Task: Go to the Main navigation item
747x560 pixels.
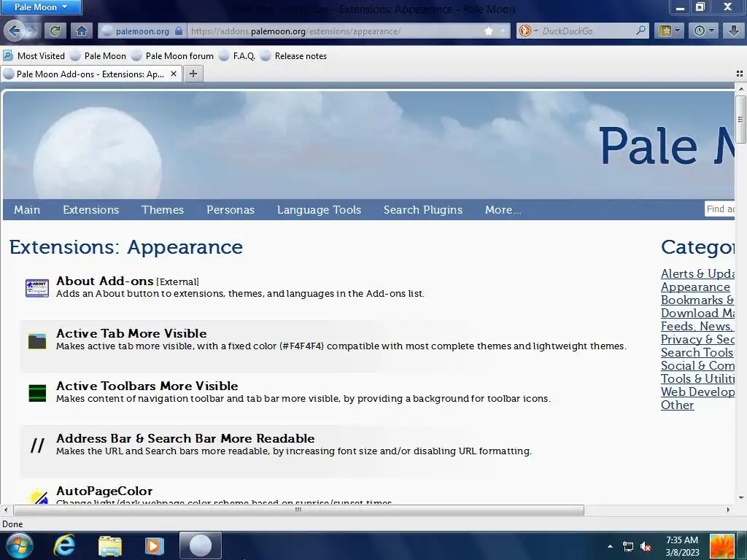Action: 27,209
